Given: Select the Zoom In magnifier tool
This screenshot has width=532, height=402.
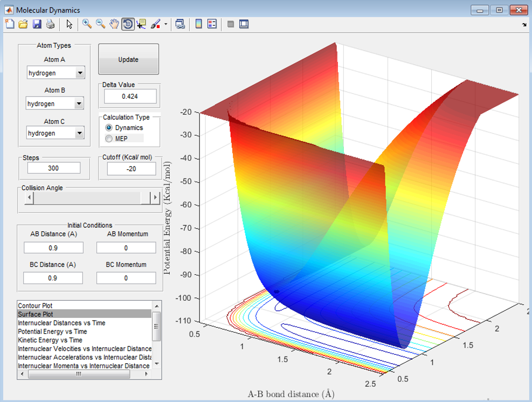Looking at the screenshot, I should (x=87, y=24).
